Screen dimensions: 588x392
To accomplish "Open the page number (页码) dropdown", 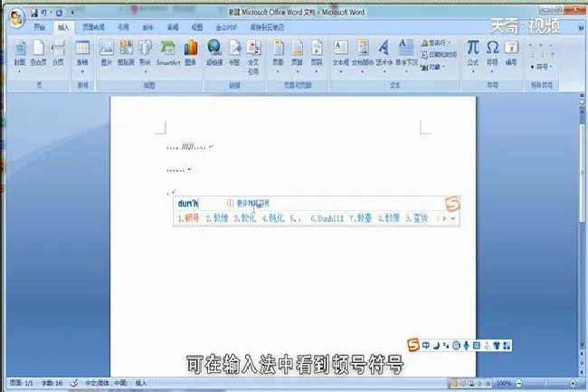I will (317, 56).
